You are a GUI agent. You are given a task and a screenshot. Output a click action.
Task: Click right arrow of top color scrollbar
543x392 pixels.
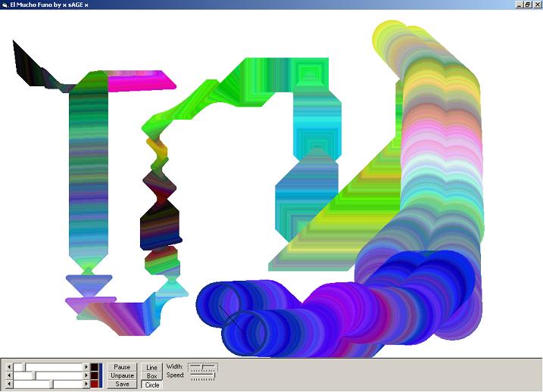(86, 367)
